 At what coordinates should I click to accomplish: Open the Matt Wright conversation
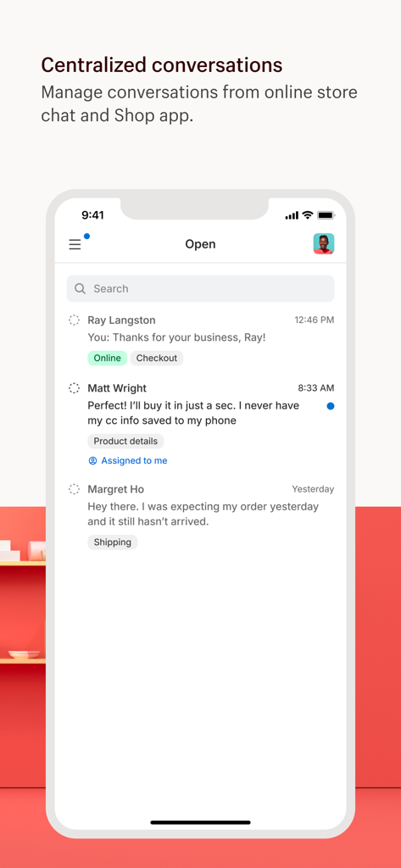200,424
